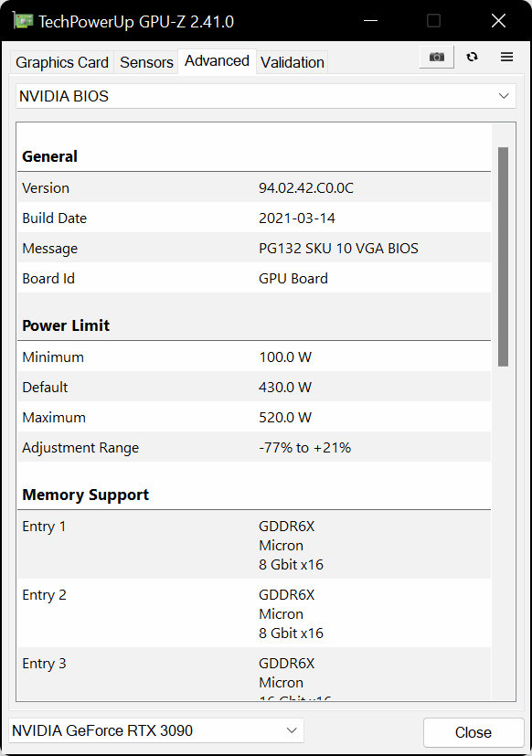532x756 pixels.
Task: Go to the Validation tab
Action: pyautogui.click(x=293, y=62)
